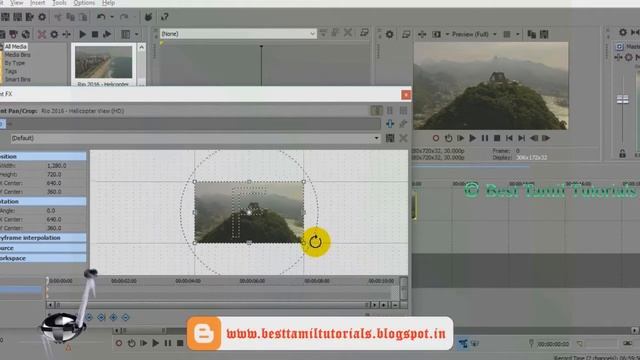The image size is (640, 360).
Task: Open Master bus audio properties gear
Action: tap(623, 32)
